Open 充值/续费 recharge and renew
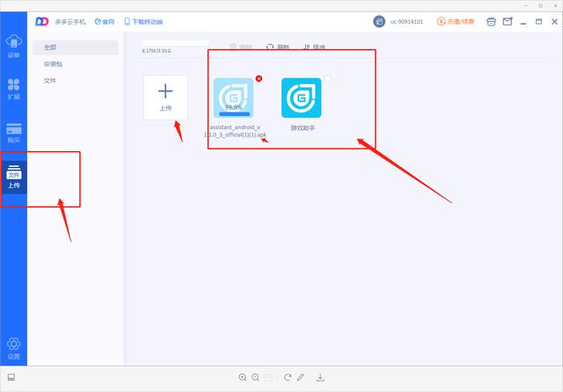 point(456,21)
